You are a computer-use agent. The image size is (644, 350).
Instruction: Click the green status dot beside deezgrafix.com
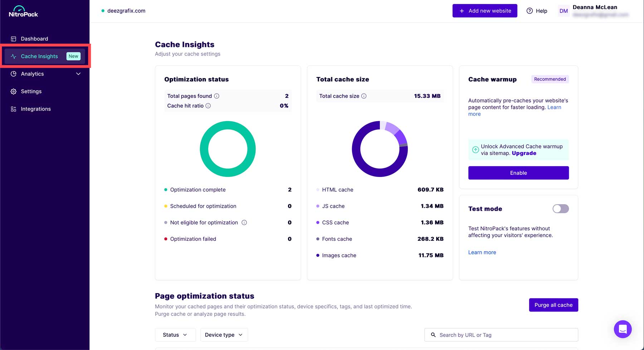103,11
